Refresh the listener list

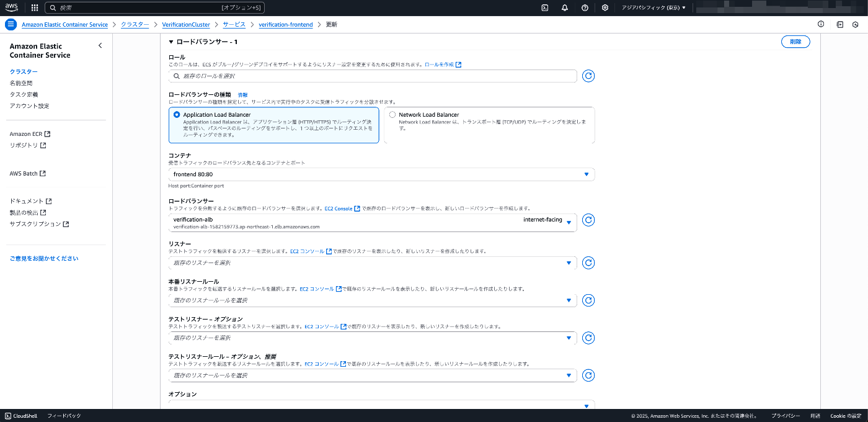point(588,263)
